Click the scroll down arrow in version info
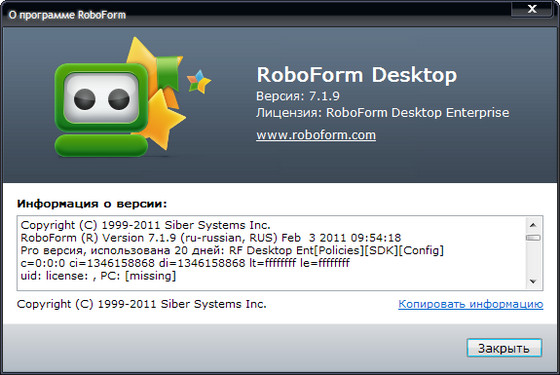The height and width of the screenshot is (375, 560). pyautogui.click(x=533, y=281)
